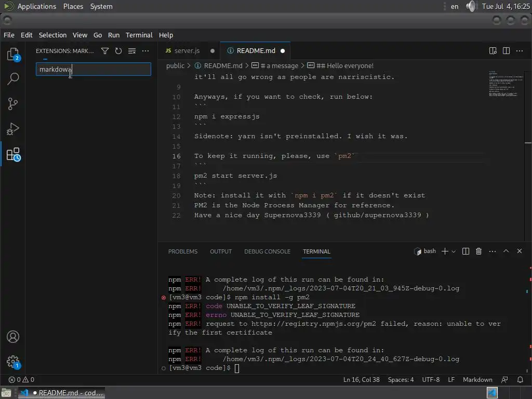
Task: Open the System menu in top panel
Action: pyautogui.click(x=101, y=6)
